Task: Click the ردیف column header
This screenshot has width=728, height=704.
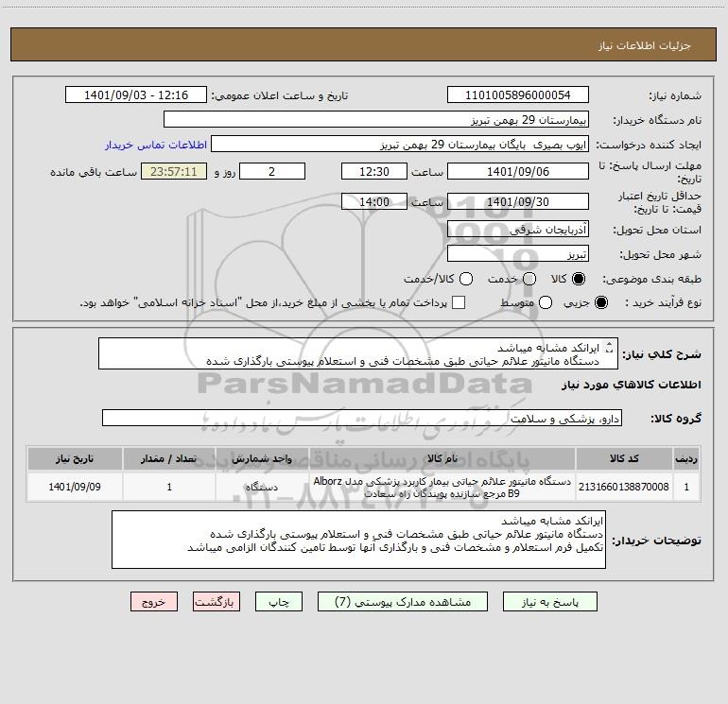Action: pos(686,458)
